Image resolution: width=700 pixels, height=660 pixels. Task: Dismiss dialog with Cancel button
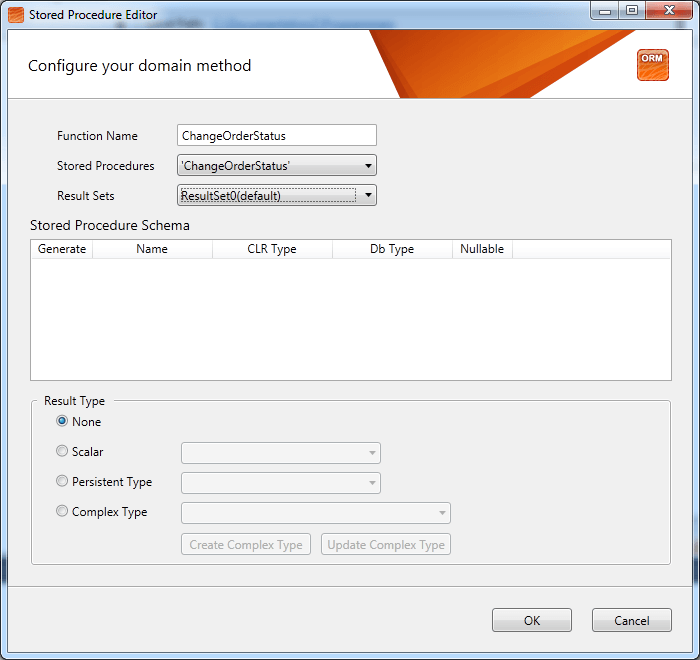point(632,620)
